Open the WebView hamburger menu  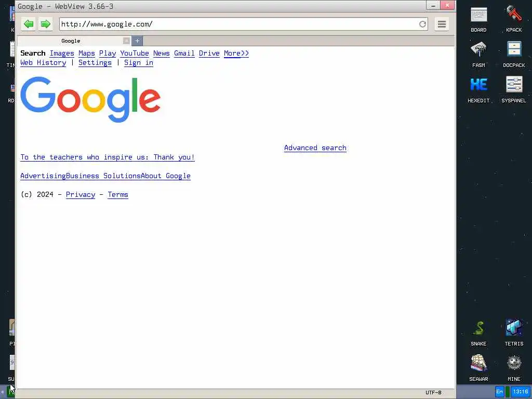442,24
